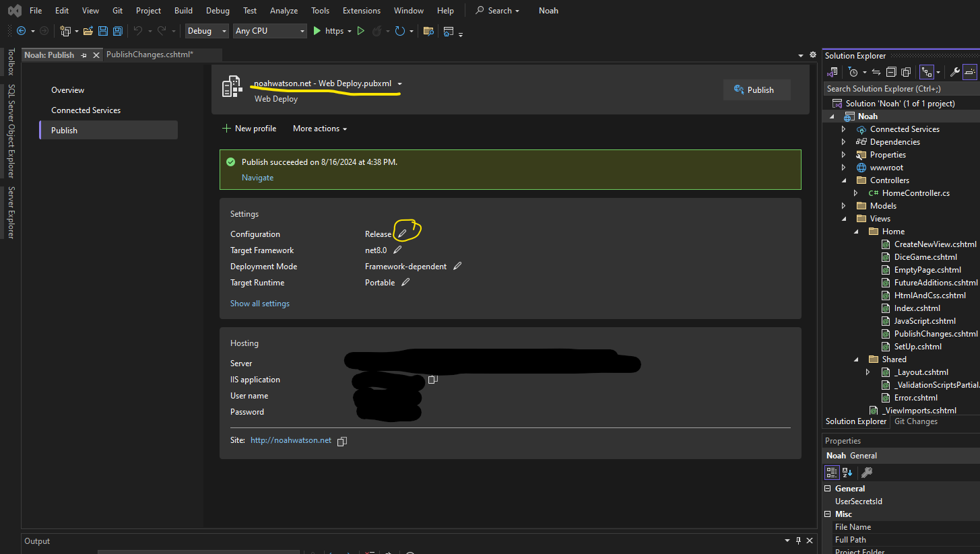The height and width of the screenshot is (554, 980).
Task: Open the Analyze menu
Action: click(x=284, y=11)
